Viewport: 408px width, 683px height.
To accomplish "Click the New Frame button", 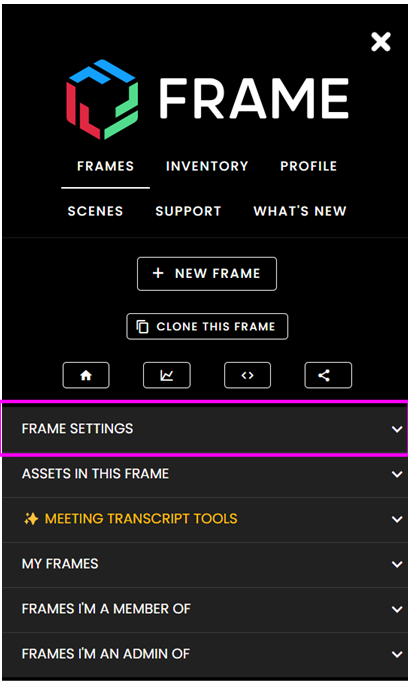I will click(207, 274).
